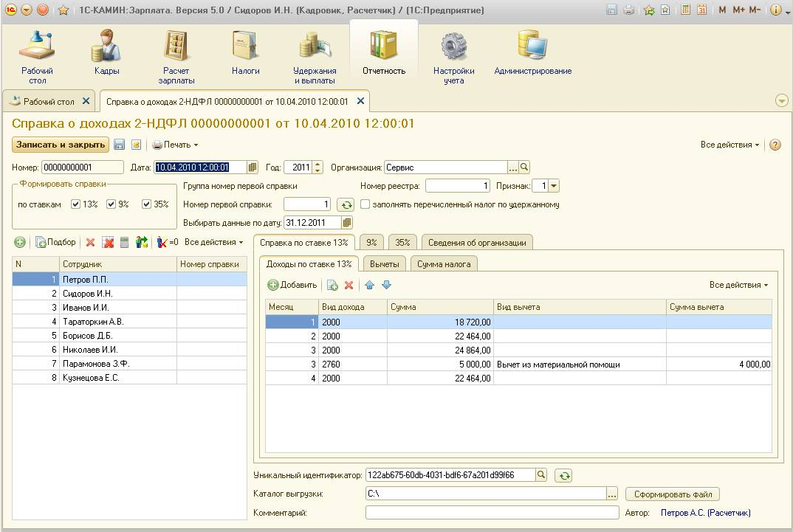Image resolution: width=793 pixels, height=532 pixels.
Task: Click green add employee icon
Action: pyautogui.click(x=20, y=242)
